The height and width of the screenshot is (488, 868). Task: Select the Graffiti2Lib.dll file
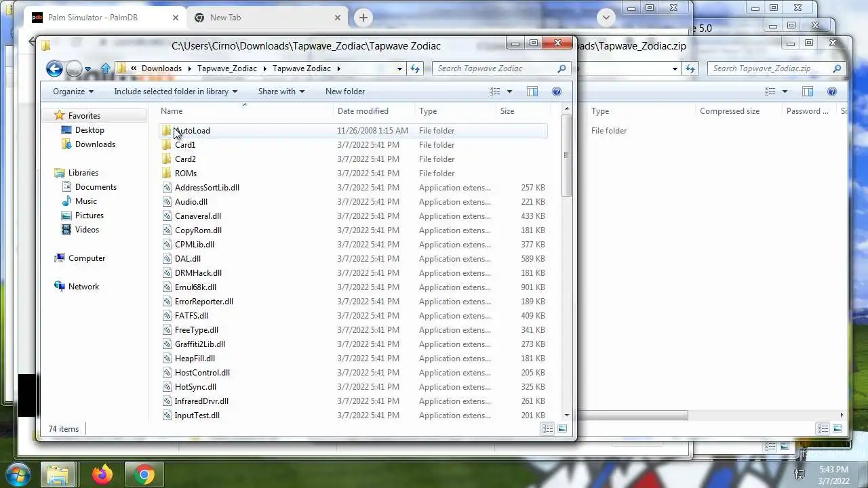[199, 344]
